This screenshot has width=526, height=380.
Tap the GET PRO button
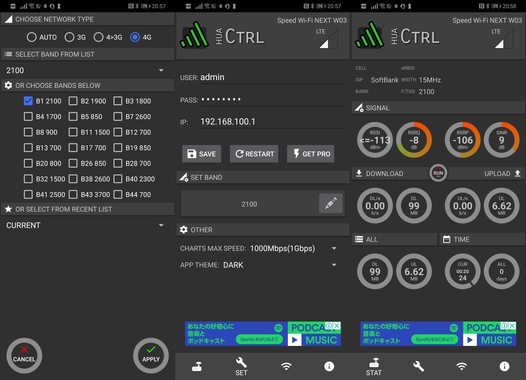coord(311,154)
